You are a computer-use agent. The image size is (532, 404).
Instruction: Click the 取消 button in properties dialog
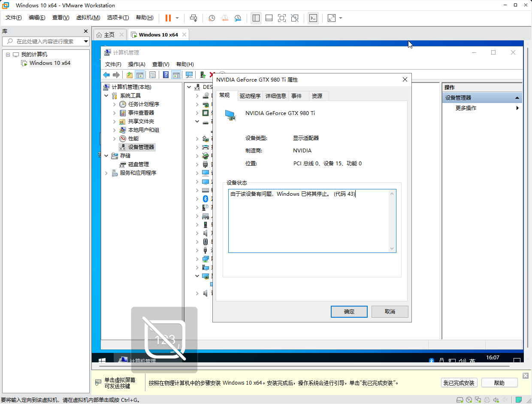tap(390, 312)
